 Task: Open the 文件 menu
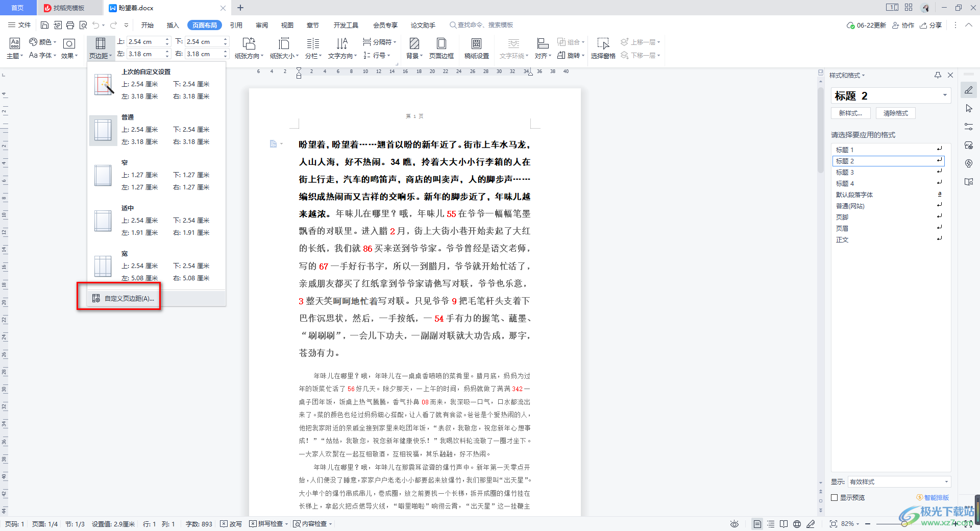tap(19, 25)
